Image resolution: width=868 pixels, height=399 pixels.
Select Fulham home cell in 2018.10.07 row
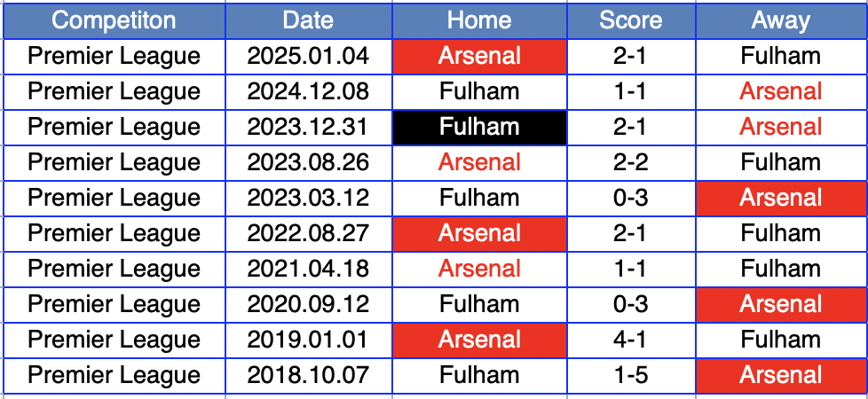(479, 375)
